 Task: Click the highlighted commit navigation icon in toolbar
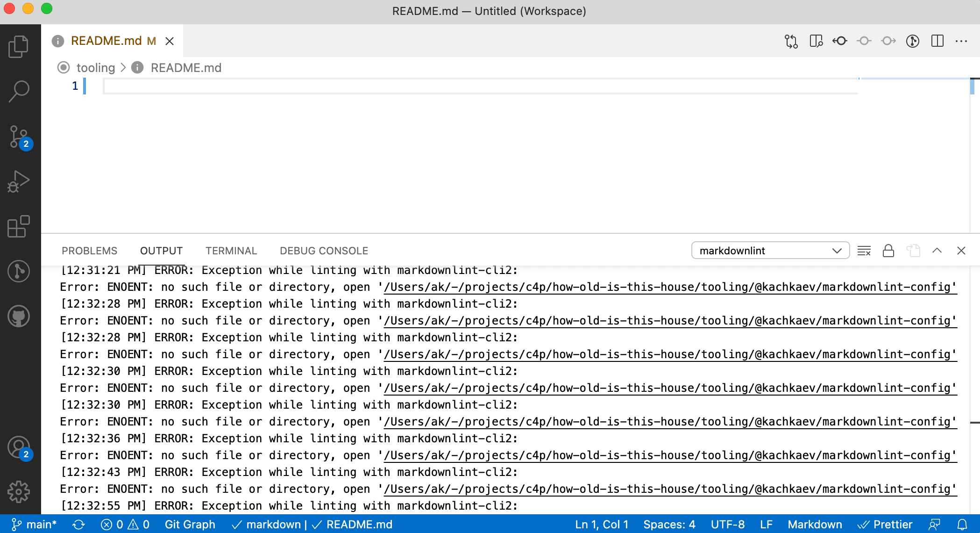[x=840, y=41]
